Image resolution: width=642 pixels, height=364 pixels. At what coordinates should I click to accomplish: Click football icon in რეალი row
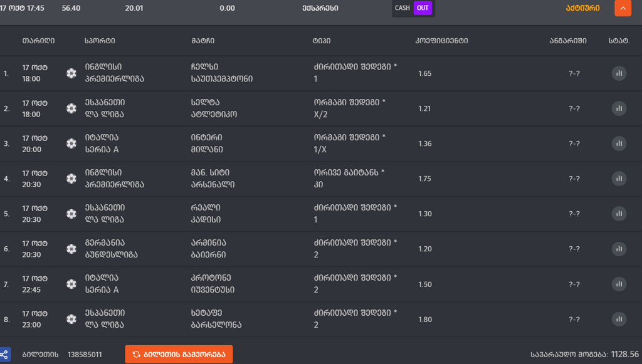tap(71, 214)
